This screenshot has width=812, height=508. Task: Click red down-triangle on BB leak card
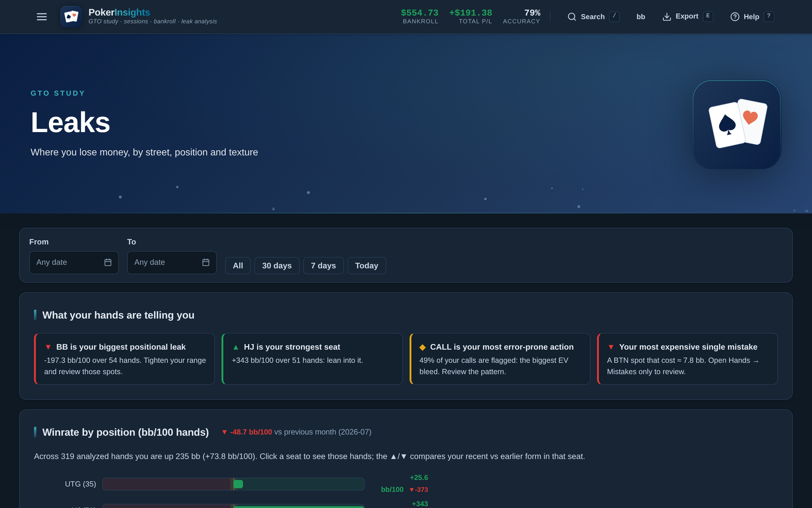48,347
